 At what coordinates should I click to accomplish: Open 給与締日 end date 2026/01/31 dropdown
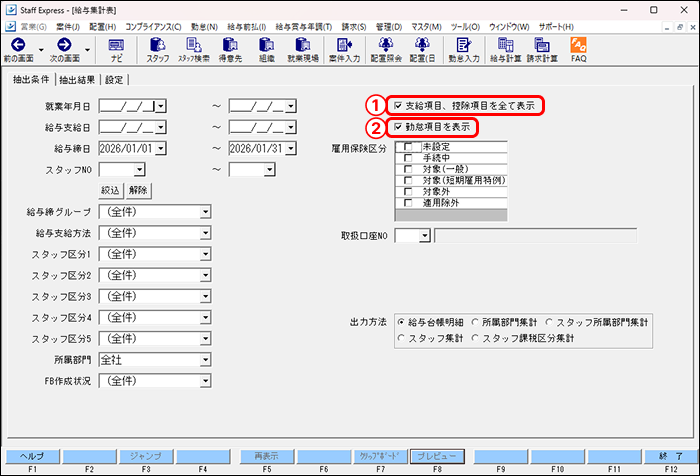(x=291, y=148)
